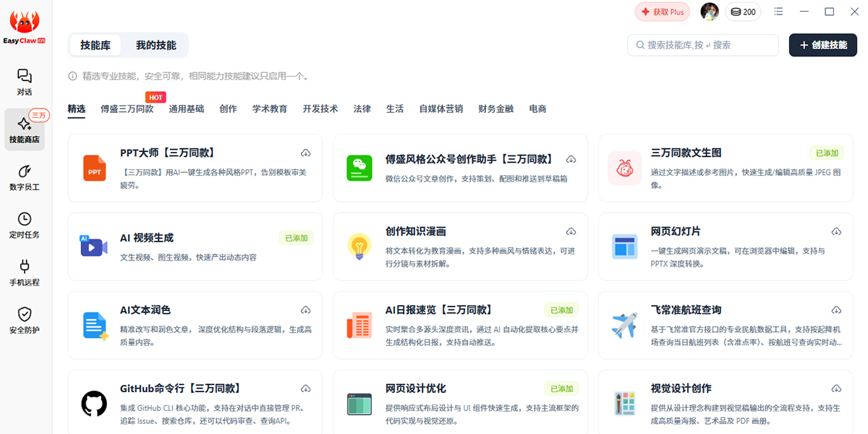The image size is (868, 434).
Task: Click the AI 视频生成 camera icon
Action: click(x=94, y=247)
